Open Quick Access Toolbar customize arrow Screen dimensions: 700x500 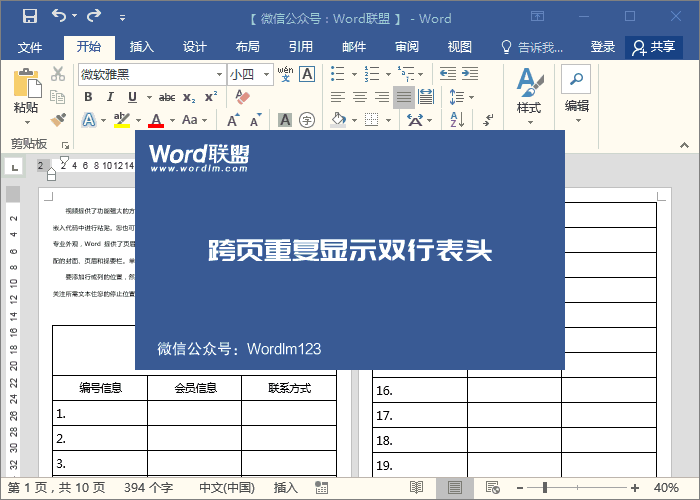pos(122,18)
